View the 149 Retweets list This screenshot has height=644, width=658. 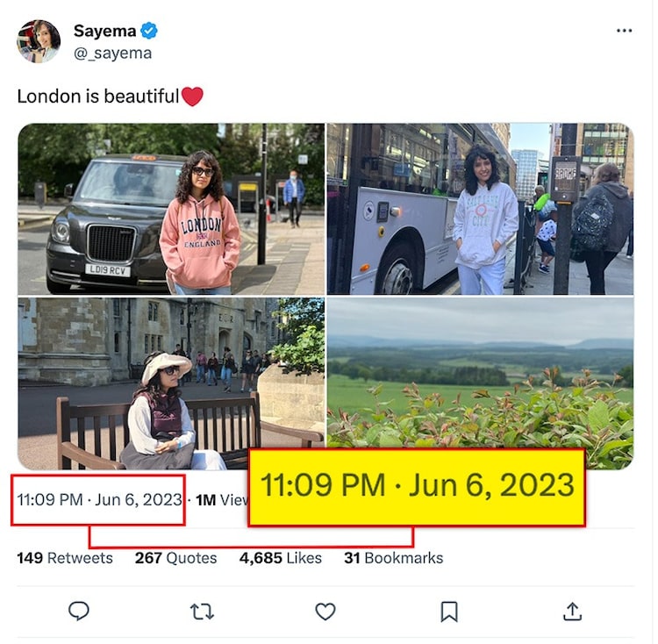tap(65, 558)
